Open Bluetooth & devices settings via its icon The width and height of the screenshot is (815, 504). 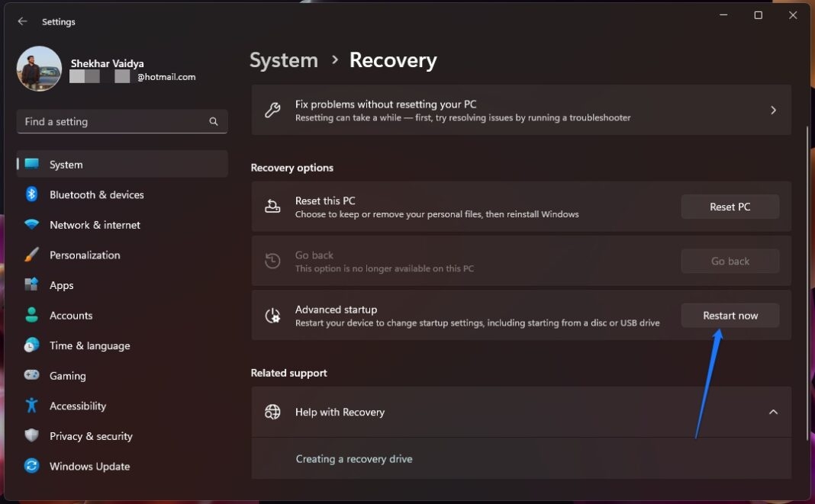coord(31,194)
